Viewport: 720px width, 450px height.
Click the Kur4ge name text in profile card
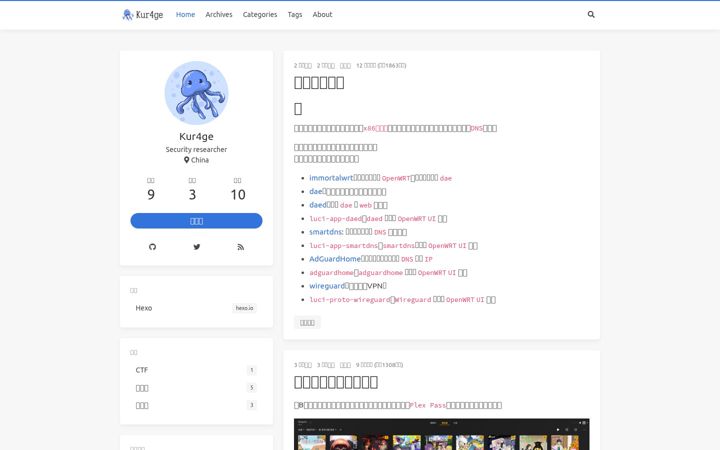[x=197, y=136]
